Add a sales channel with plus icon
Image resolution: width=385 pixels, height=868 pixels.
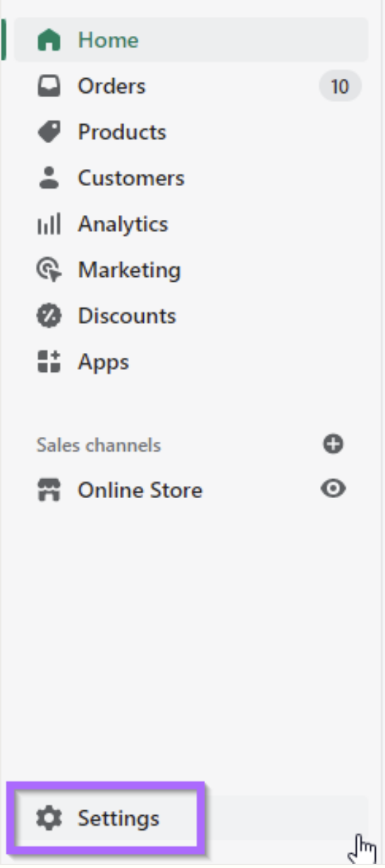click(x=333, y=444)
